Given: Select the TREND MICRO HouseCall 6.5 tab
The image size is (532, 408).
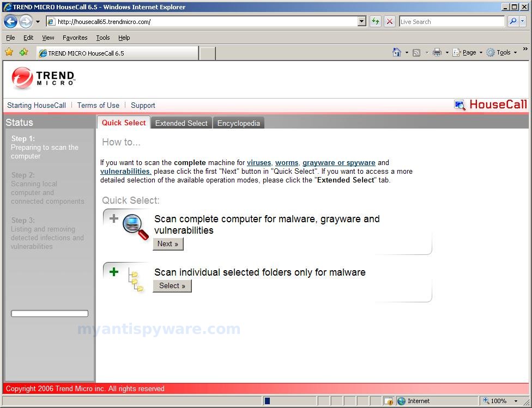Looking at the screenshot, I should [x=117, y=53].
